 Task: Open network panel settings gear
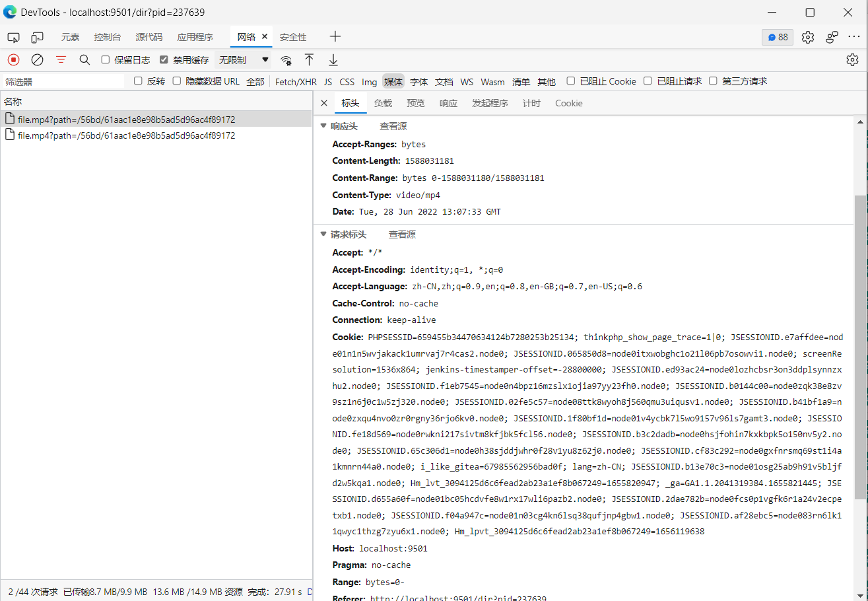pos(852,60)
